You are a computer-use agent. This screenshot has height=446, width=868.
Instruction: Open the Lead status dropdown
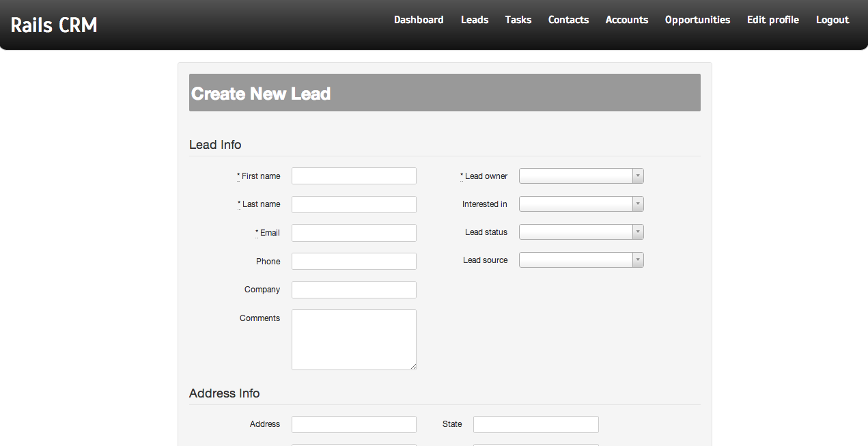(581, 232)
